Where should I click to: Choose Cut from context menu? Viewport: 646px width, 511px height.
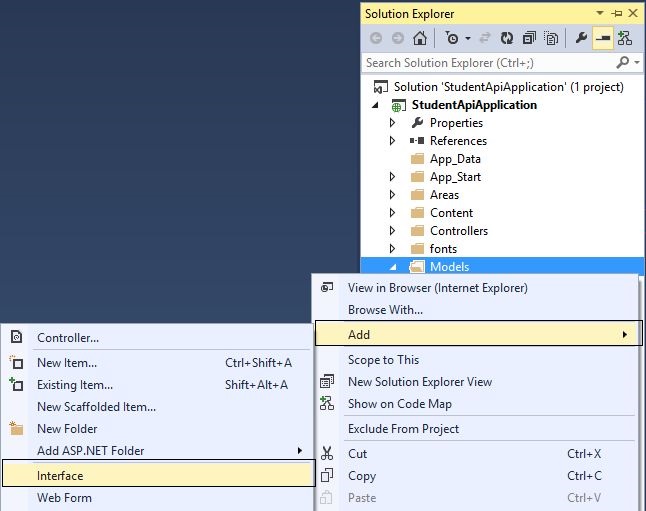tap(476, 454)
